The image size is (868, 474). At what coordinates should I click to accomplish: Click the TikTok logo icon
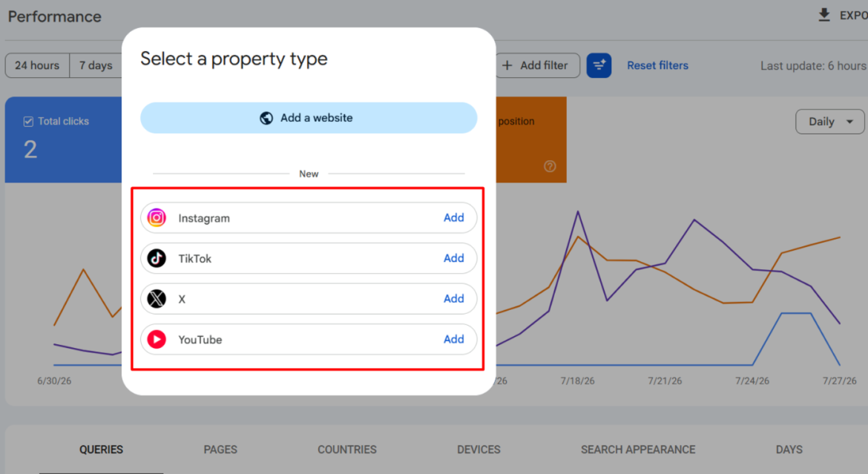click(x=157, y=258)
